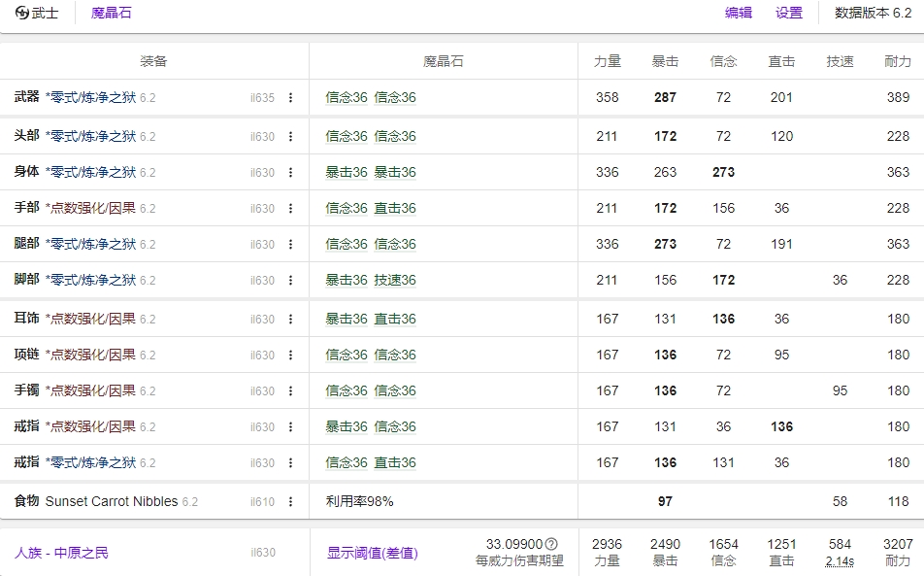
Task: Open the 编辑 menu
Action: click(x=739, y=13)
